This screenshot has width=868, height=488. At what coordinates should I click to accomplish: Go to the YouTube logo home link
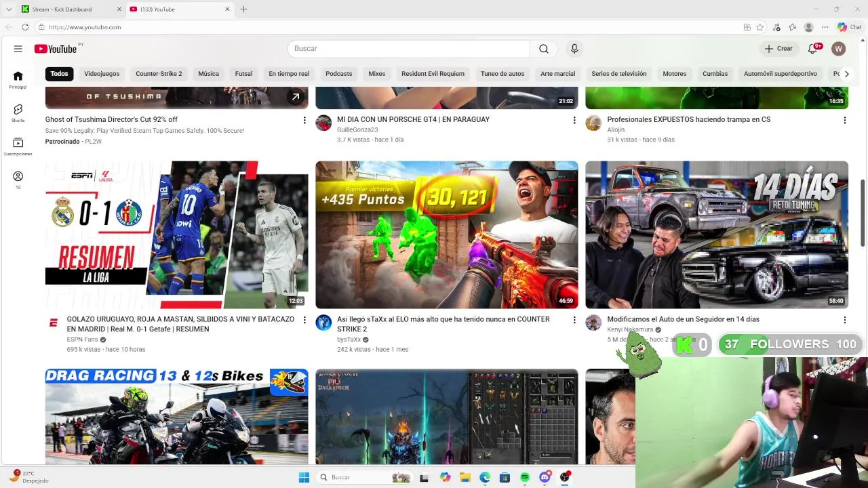click(56, 49)
